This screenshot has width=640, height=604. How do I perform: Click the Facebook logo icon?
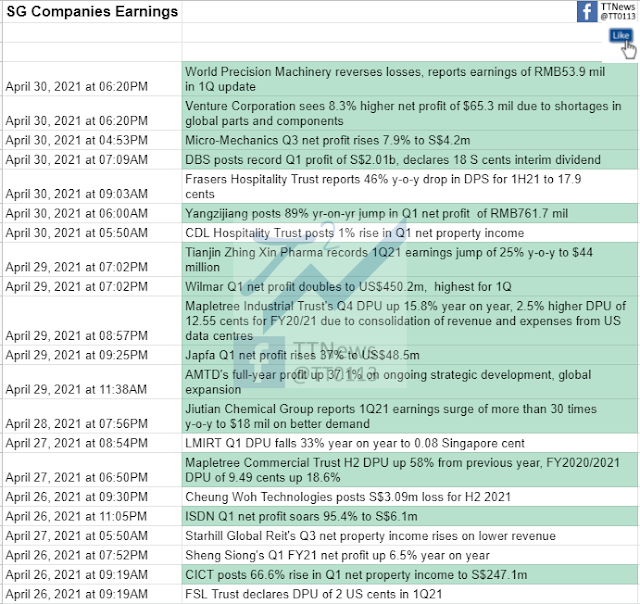(587, 11)
